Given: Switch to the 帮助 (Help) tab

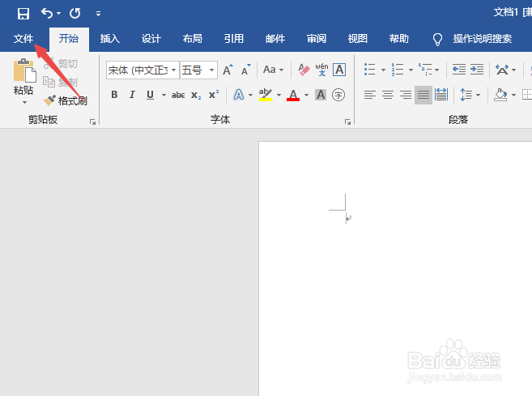Looking at the screenshot, I should 399,39.
